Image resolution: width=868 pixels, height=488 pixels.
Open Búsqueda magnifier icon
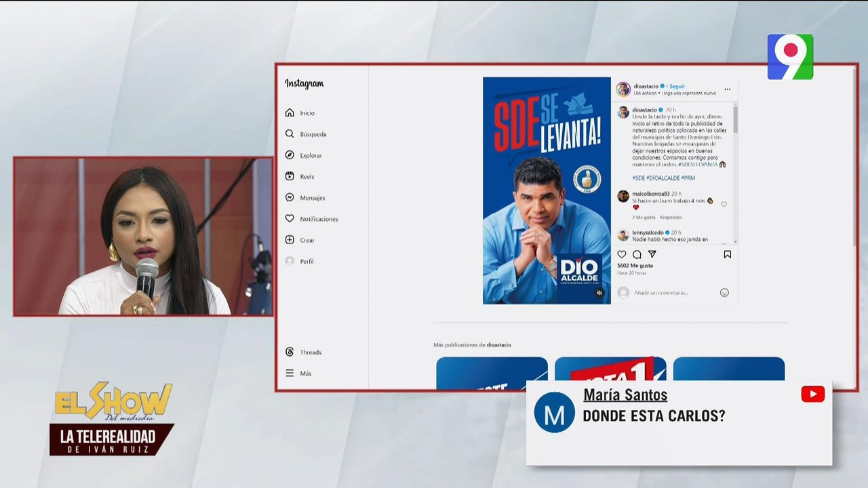coord(290,134)
